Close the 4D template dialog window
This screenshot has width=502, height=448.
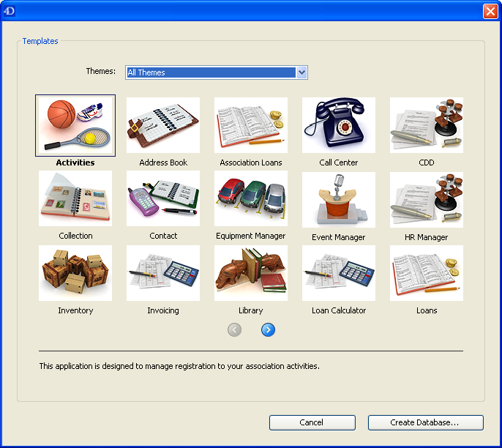tap(490, 11)
